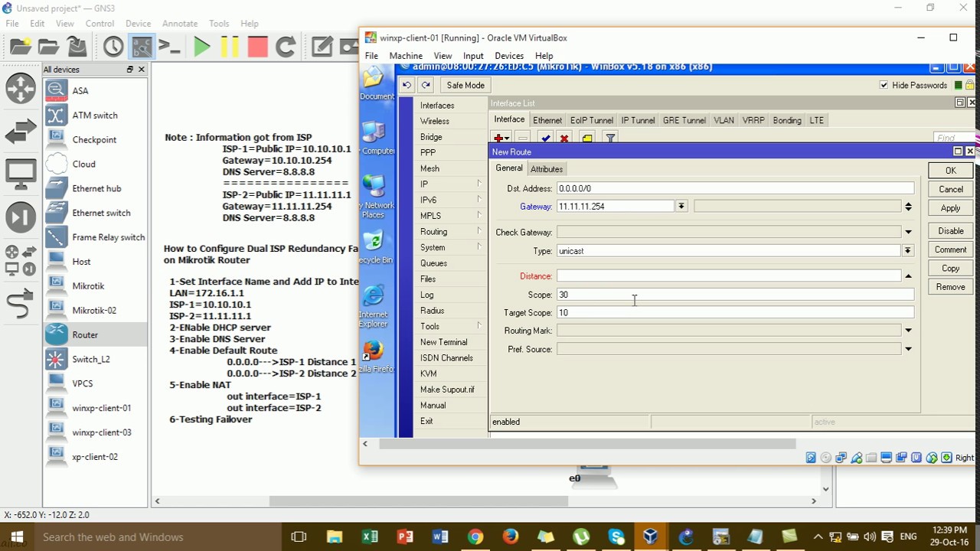Click GNS3 add note icon
This screenshot has width=980, height=551.
pos(322,47)
